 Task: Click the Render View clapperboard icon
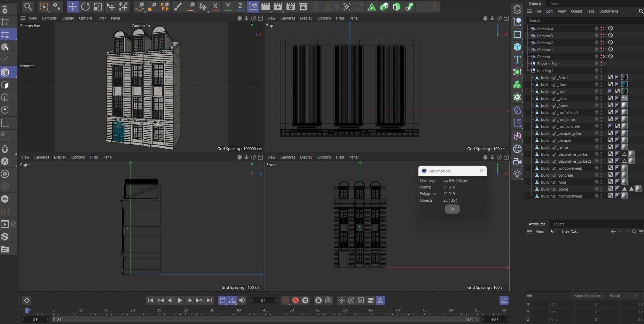266,6
